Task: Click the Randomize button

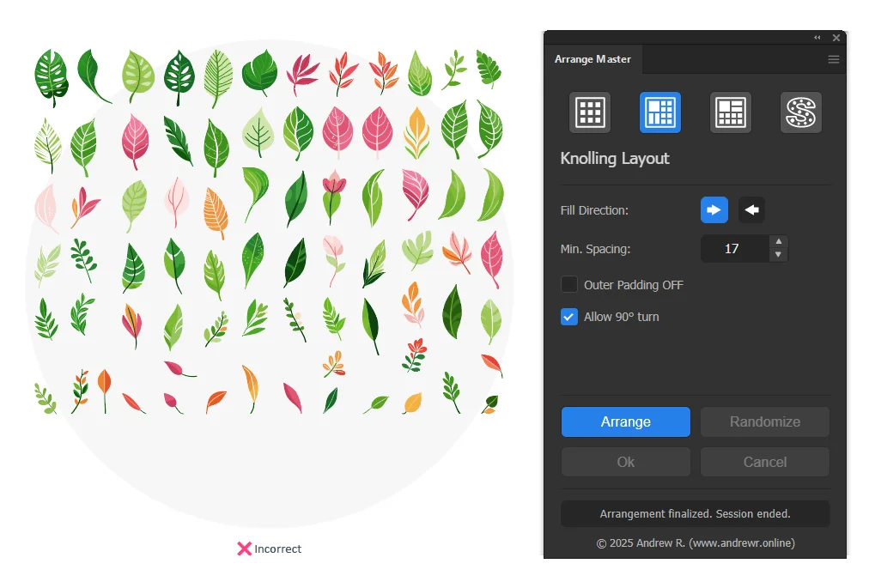Action: [x=764, y=422]
